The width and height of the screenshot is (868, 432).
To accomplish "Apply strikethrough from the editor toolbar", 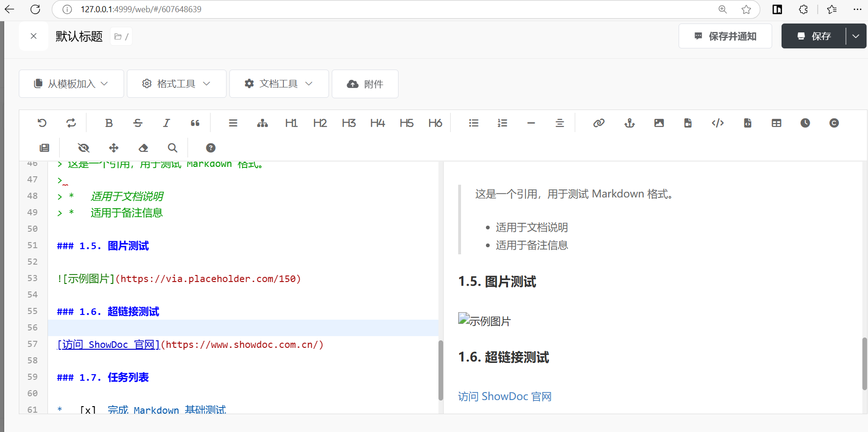I will pos(138,123).
